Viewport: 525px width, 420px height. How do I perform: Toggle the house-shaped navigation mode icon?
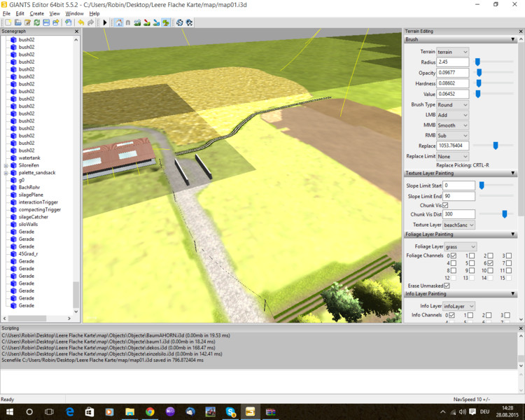pos(119,22)
